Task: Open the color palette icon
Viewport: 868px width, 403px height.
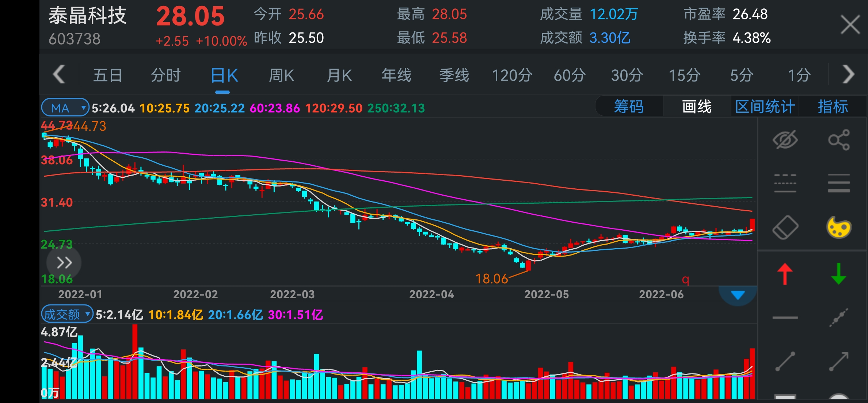Action: 839,227
